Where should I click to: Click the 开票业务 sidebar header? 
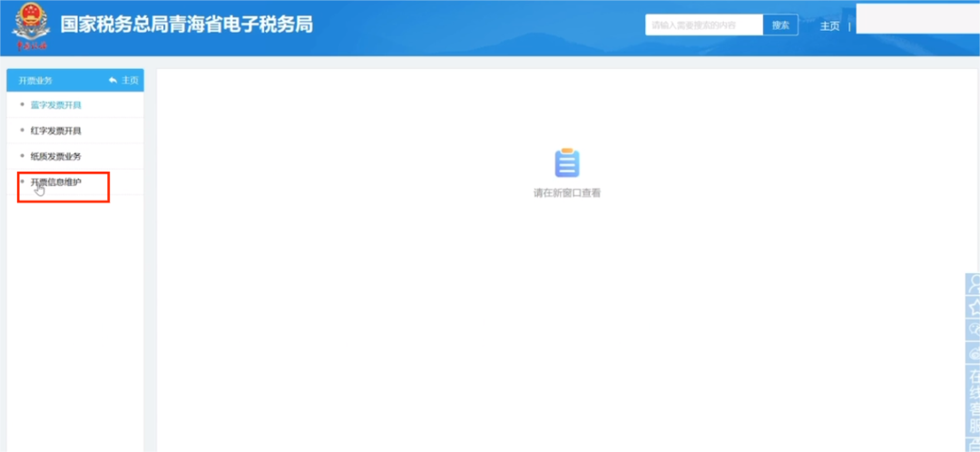tap(35, 81)
